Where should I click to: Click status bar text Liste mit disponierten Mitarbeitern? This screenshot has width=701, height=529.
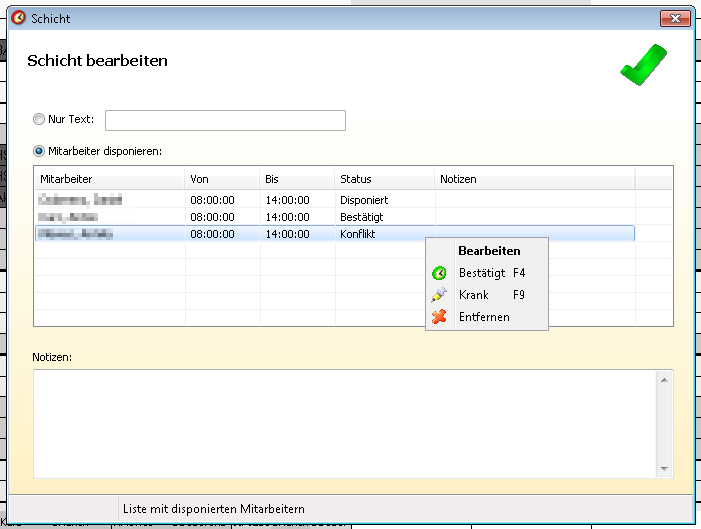click(214, 509)
